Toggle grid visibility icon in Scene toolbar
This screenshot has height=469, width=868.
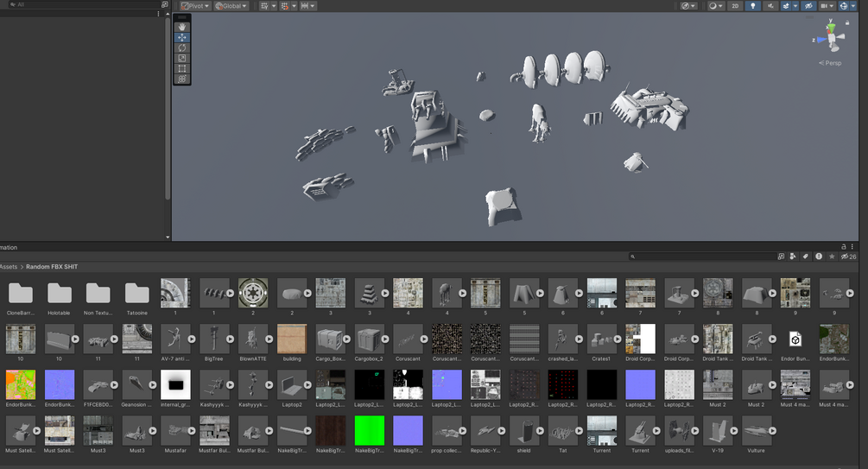pos(264,6)
